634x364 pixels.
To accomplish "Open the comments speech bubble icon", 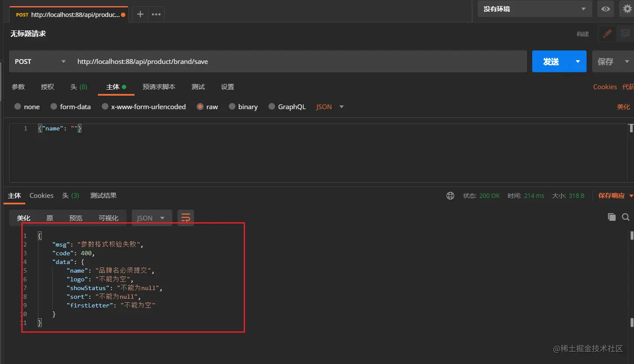I will 625,33.
